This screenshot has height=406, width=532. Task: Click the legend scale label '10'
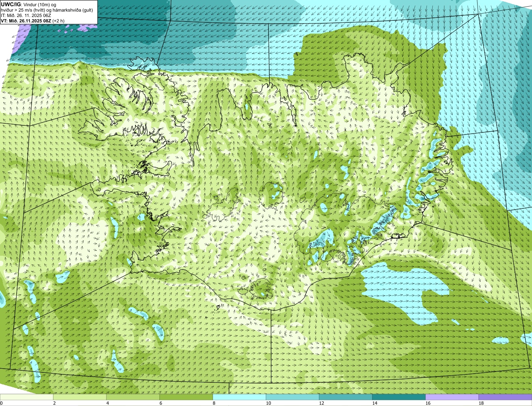(268, 403)
